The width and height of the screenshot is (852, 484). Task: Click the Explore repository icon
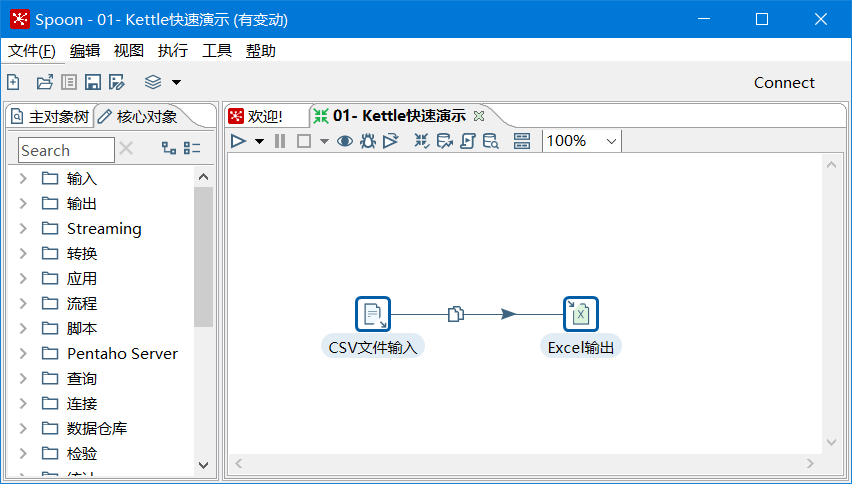point(69,83)
